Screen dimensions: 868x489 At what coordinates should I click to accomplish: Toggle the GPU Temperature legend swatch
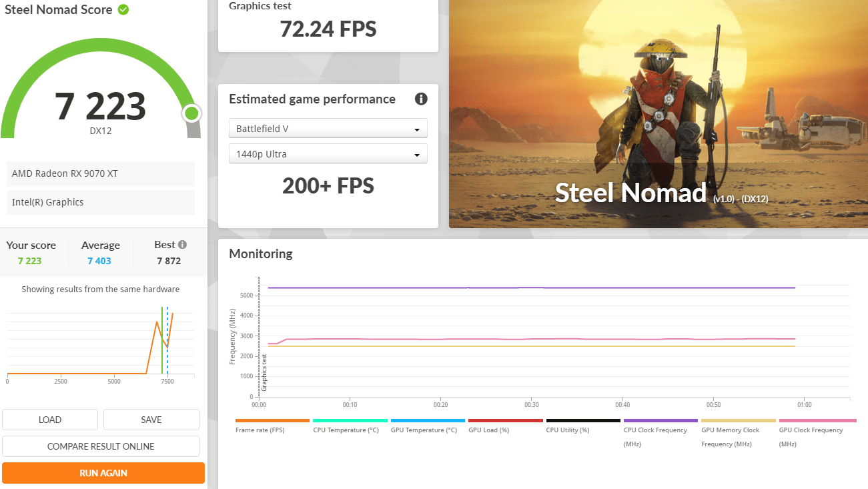(x=428, y=421)
